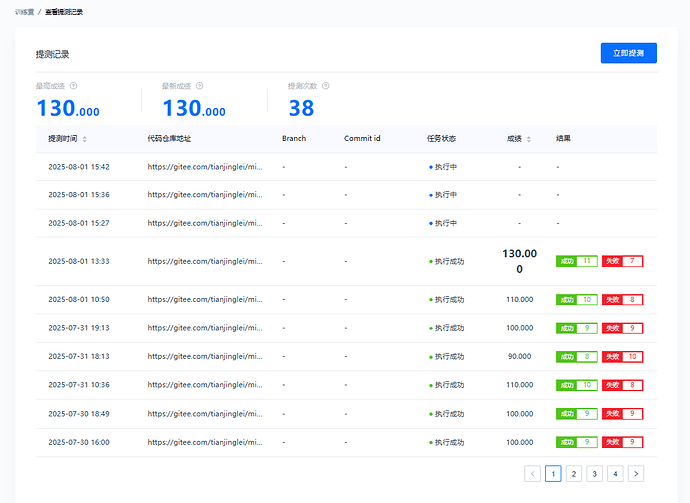The image size is (690, 503).
Task: Jump to page 4 of the records
Action: [615, 474]
